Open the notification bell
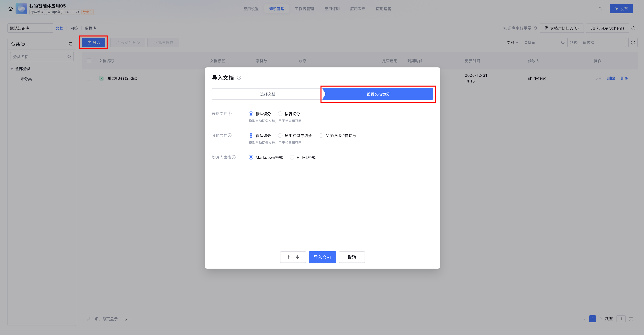 coord(600,9)
